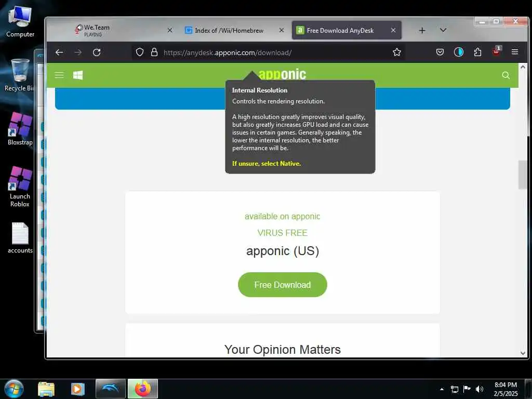Click the site security padlock icon
The height and width of the screenshot is (399, 532).
click(x=154, y=52)
